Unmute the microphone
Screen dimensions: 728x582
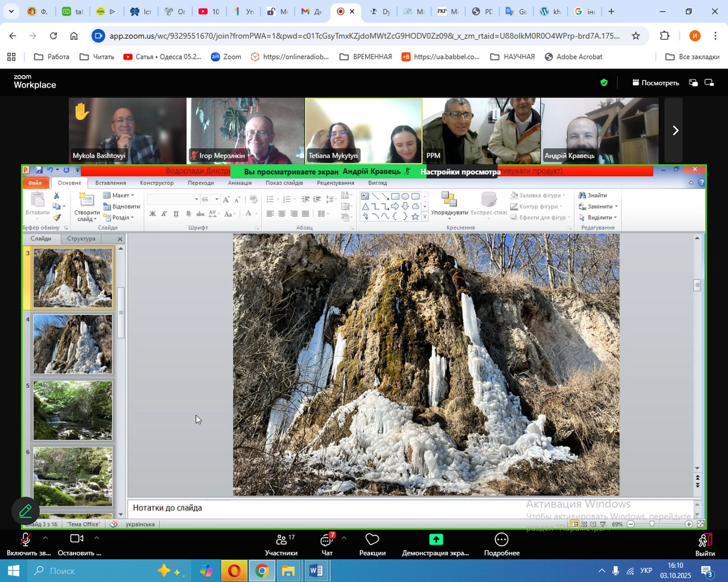pyautogui.click(x=24, y=540)
